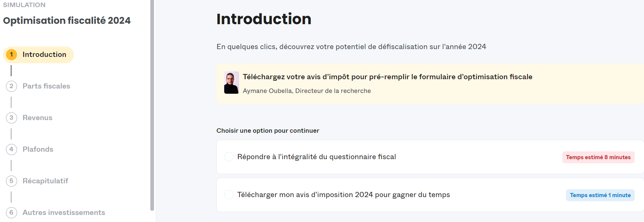Select the step 5 Récapitulatif circle icon

tap(12, 181)
